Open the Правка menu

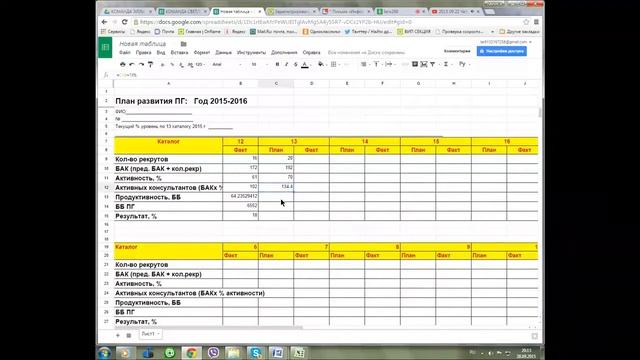pos(144,53)
